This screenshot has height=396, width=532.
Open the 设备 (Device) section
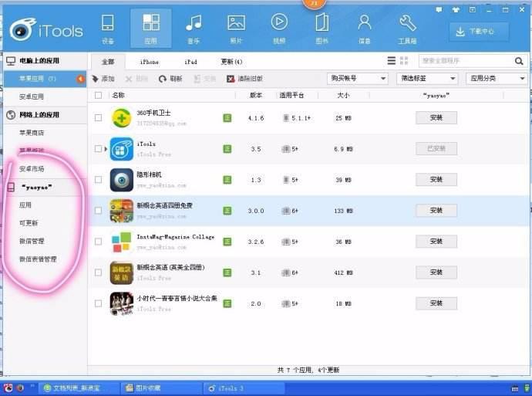pyautogui.click(x=107, y=29)
